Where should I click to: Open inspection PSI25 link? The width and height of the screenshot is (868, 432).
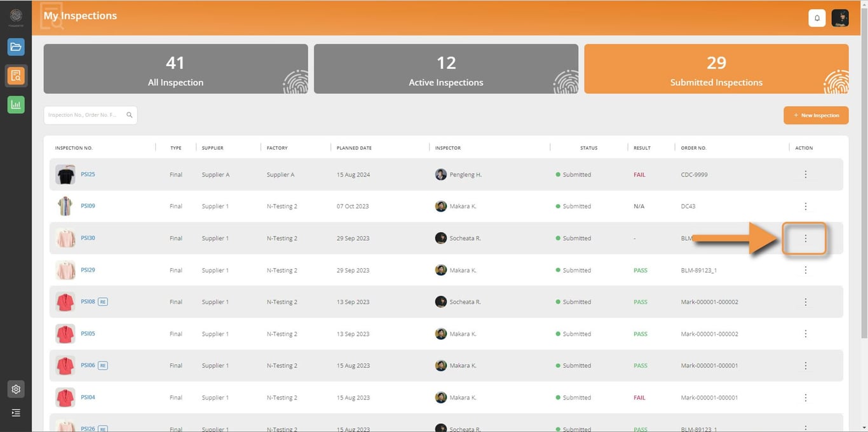[x=88, y=174]
